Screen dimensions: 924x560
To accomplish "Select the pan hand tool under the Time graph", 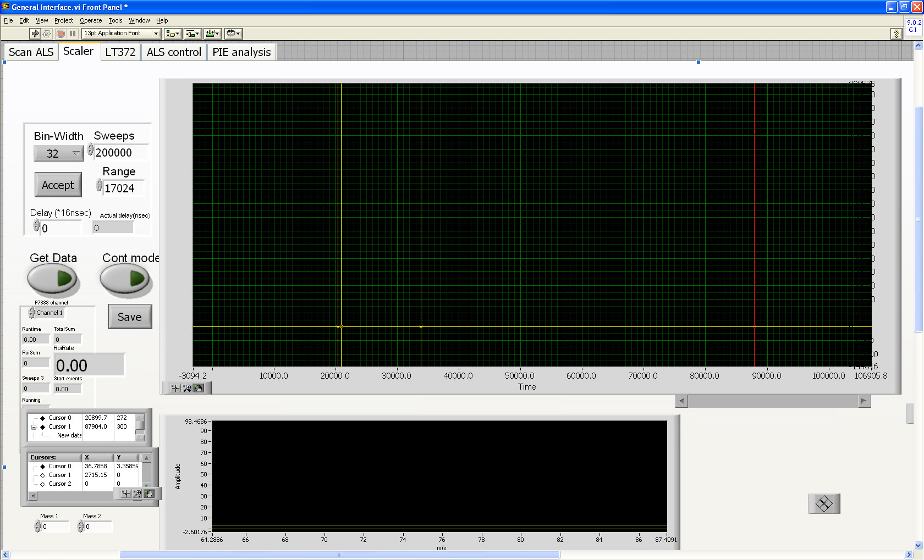I will (x=199, y=388).
